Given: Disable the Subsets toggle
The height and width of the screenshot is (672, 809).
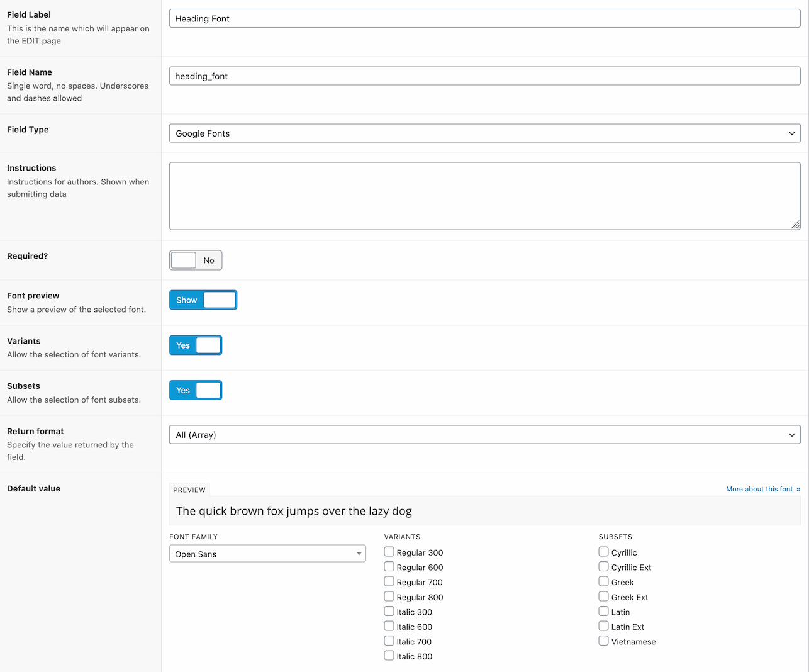Looking at the screenshot, I should coord(196,391).
